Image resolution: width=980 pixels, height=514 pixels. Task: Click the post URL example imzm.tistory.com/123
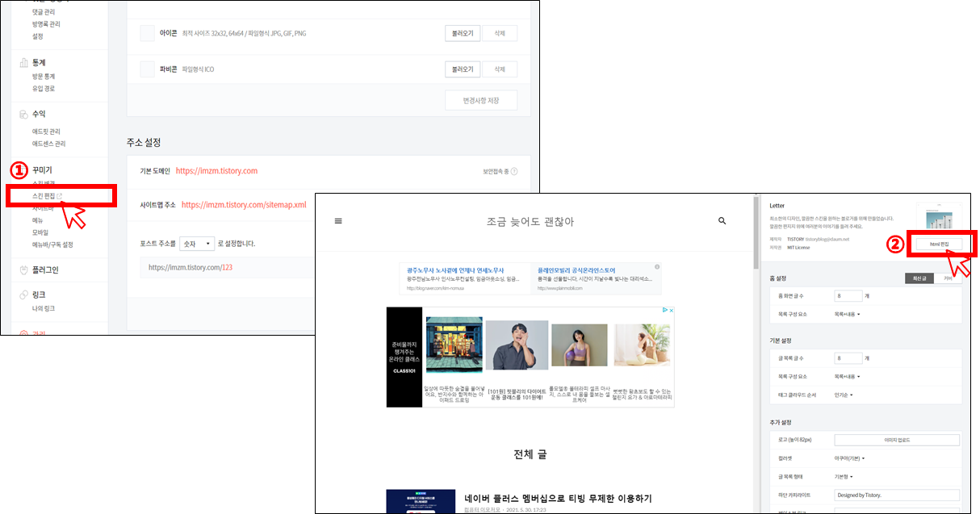point(191,267)
